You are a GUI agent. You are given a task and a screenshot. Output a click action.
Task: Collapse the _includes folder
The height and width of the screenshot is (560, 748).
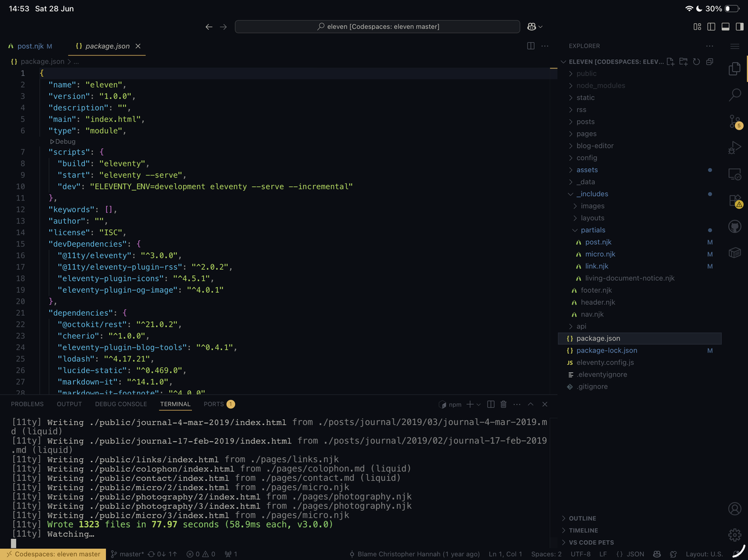[593, 194]
